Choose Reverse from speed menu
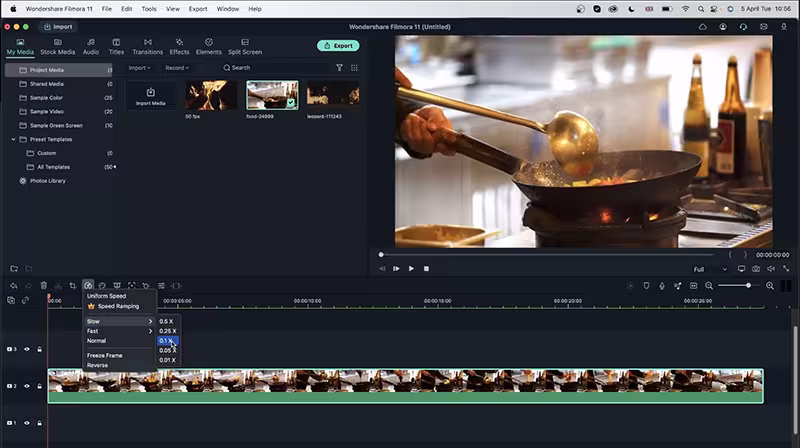The width and height of the screenshot is (800, 448). (97, 365)
